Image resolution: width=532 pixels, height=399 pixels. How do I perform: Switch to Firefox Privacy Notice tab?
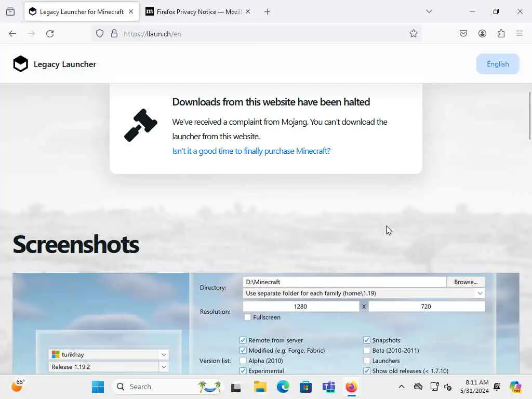tap(198, 11)
